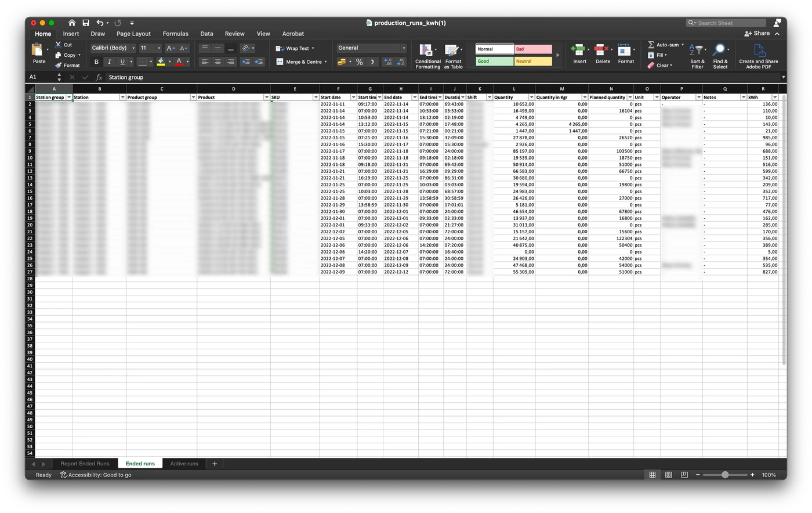The height and width of the screenshot is (513, 812).
Task: Open the Formulas ribbon tab
Action: coord(175,34)
